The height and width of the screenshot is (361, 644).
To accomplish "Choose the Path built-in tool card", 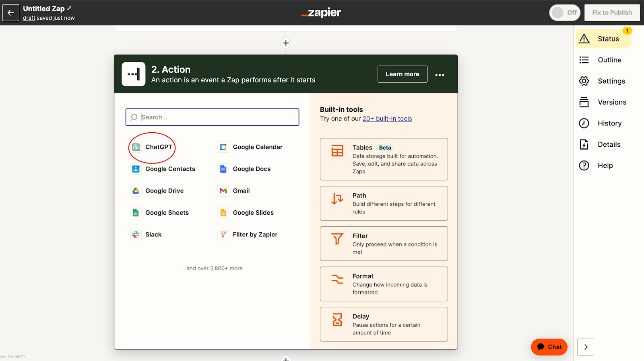I will point(384,203).
